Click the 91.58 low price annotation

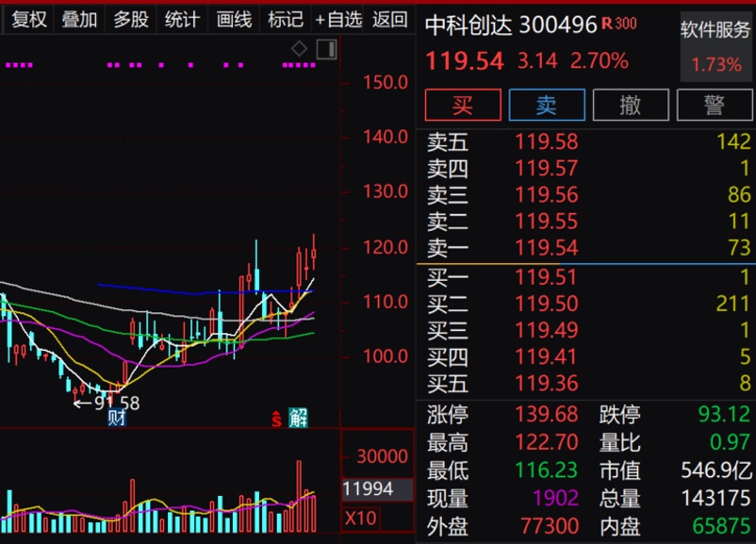point(117,403)
